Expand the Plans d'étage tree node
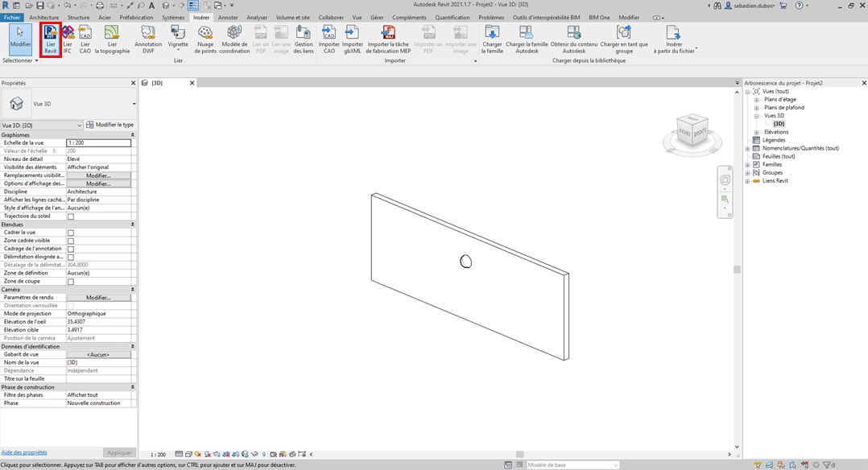 757,100
